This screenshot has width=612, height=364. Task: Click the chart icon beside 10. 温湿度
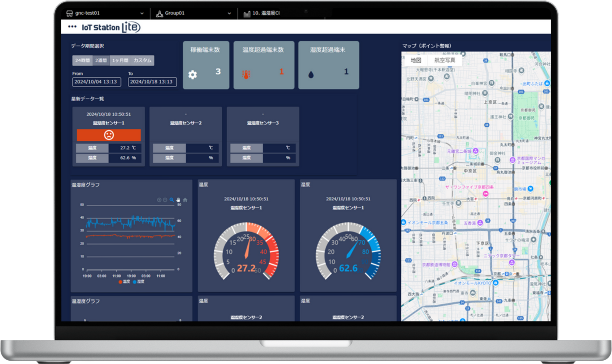pyautogui.click(x=247, y=14)
